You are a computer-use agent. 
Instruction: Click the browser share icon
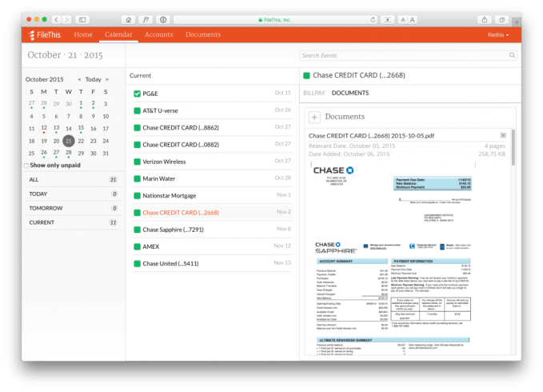click(485, 20)
